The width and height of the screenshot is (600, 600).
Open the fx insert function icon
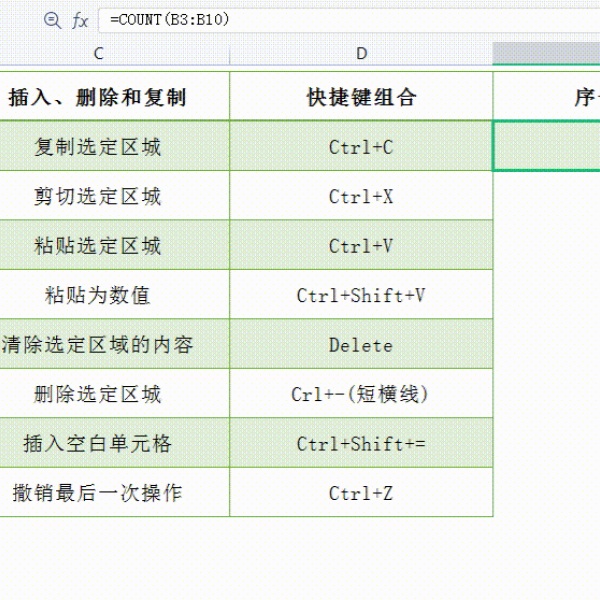pyautogui.click(x=80, y=20)
